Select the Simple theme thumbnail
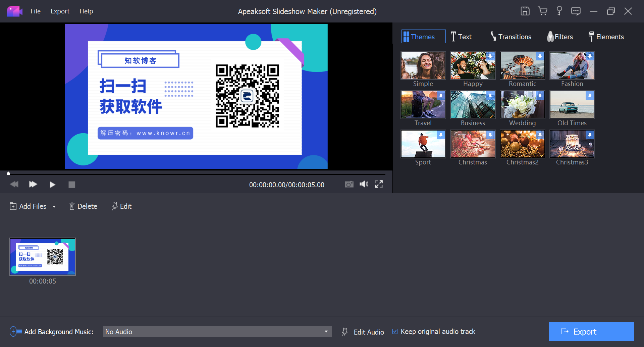This screenshot has height=347, width=644. point(423,65)
